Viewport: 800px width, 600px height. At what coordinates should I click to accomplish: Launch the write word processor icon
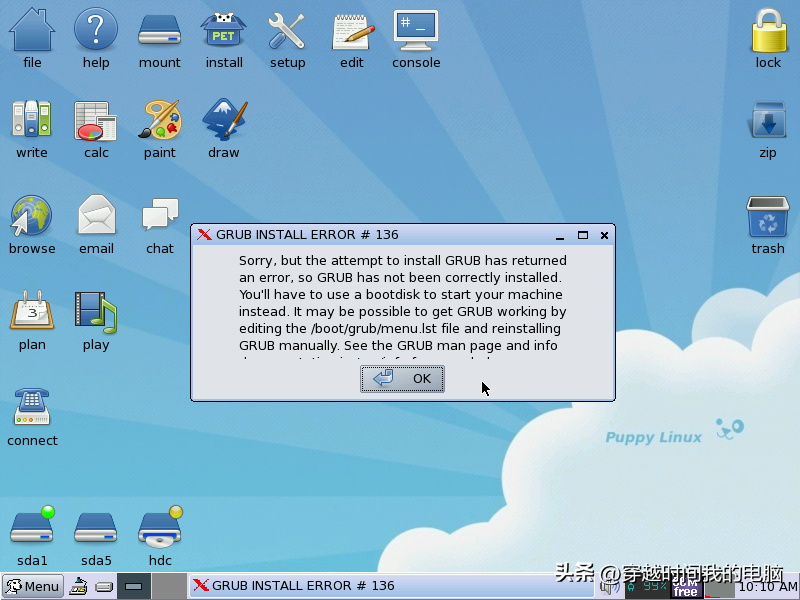[32, 119]
